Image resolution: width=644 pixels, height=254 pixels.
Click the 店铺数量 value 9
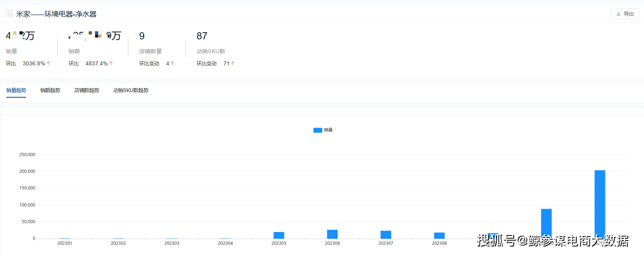[x=142, y=36]
